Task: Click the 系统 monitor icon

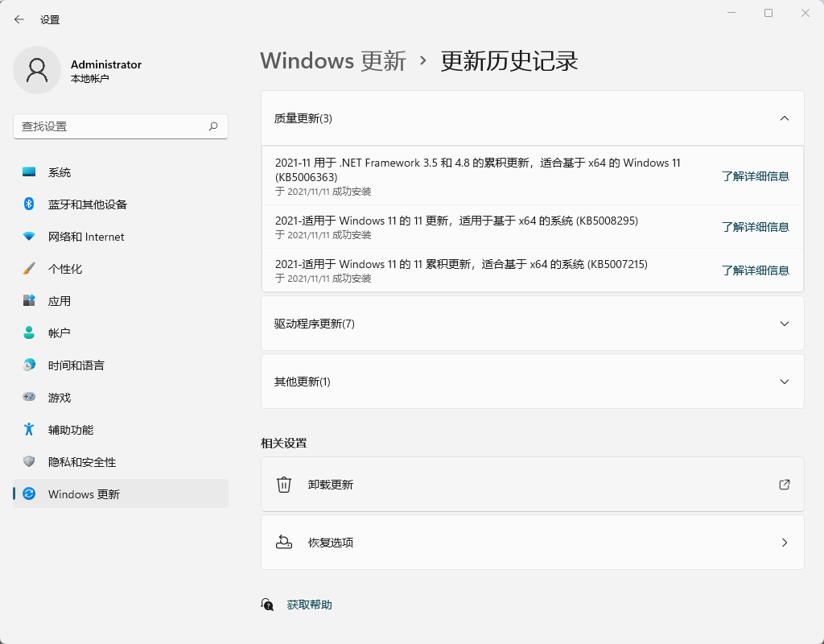Action: point(29,172)
